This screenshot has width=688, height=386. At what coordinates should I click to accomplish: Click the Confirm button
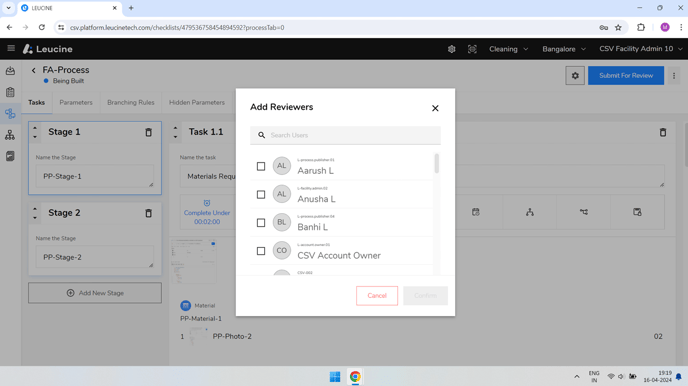click(x=425, y=296)
